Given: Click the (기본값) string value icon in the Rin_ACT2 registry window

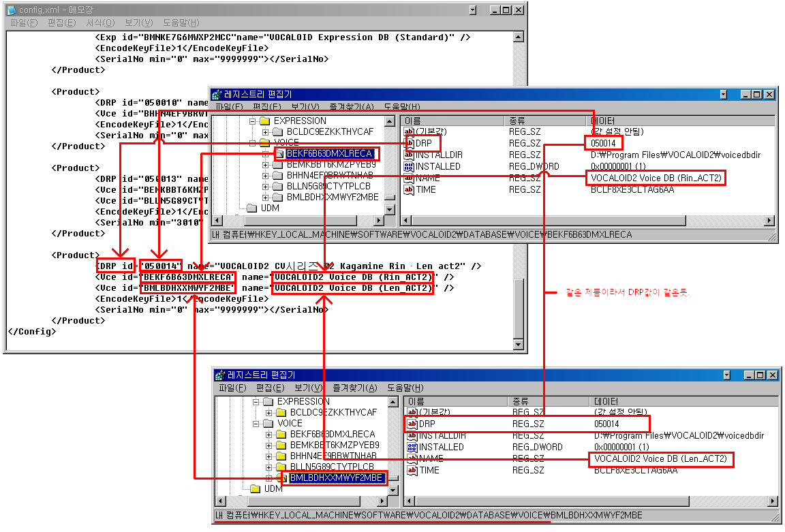Looking at the screenshot, I should click(x=409, y=131).
